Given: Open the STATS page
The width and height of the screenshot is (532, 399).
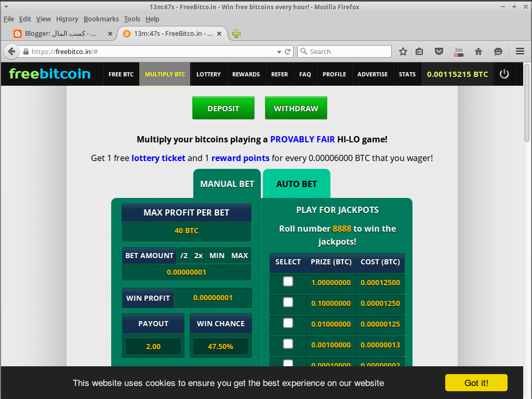Looking at the screenshot, I should coord(407,74).
